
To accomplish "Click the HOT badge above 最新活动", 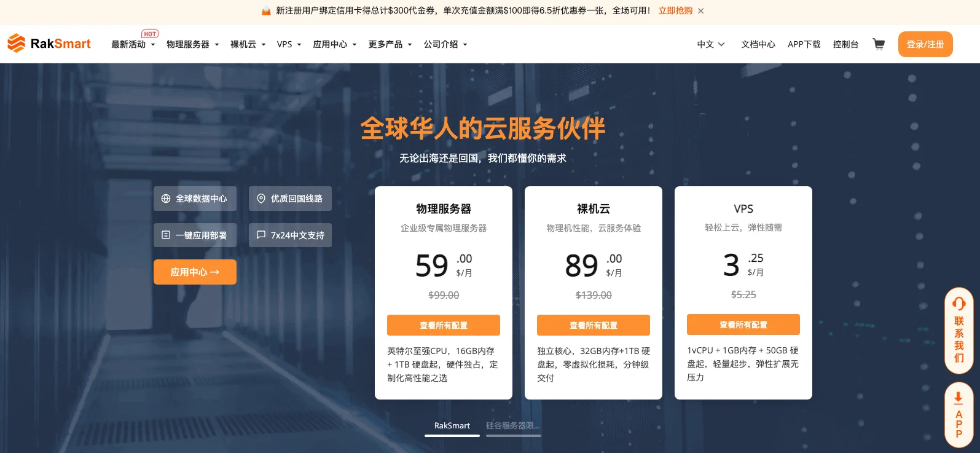I will pyautogui.click(x=150, y=34).
